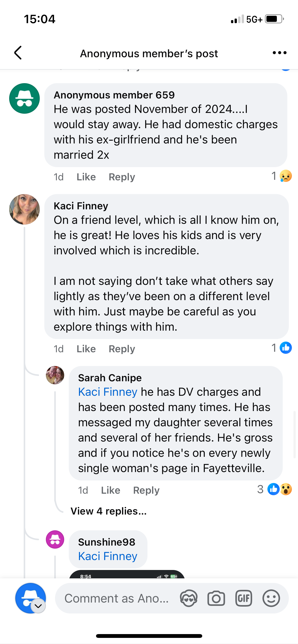Open the three-dot more options menu
Image resolution: width=298 pixels, height=644 pixels.
[x=279, y=53]
